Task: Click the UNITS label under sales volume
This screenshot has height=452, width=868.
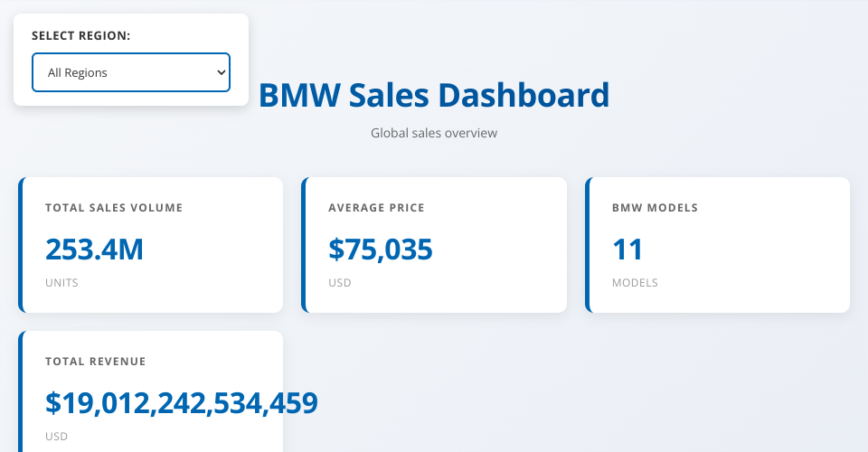Action: pyautogui.click(x=61, y=283)
